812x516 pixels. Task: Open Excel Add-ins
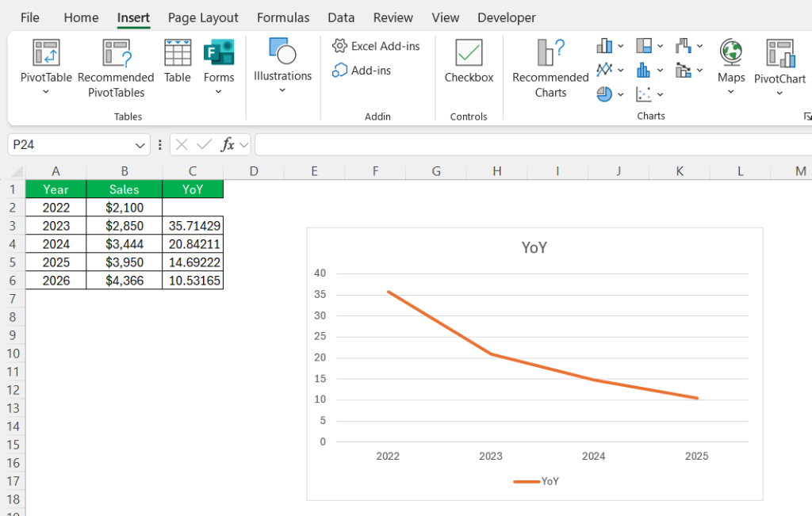(376, 46)
